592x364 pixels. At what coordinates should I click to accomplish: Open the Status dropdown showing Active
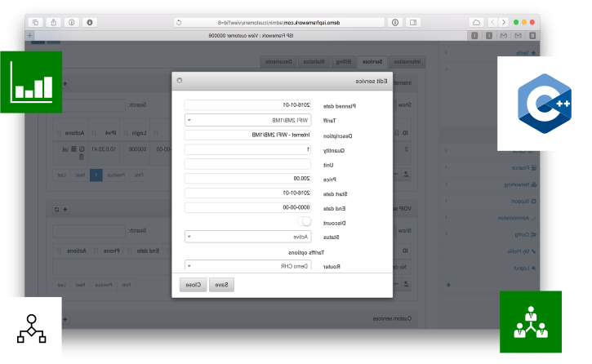tap(247, 237)
